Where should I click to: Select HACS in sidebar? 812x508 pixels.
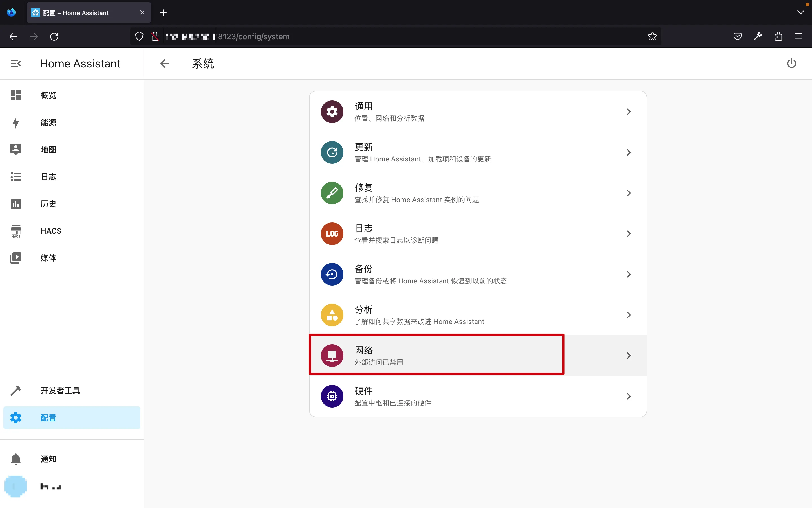pos(72,231)
